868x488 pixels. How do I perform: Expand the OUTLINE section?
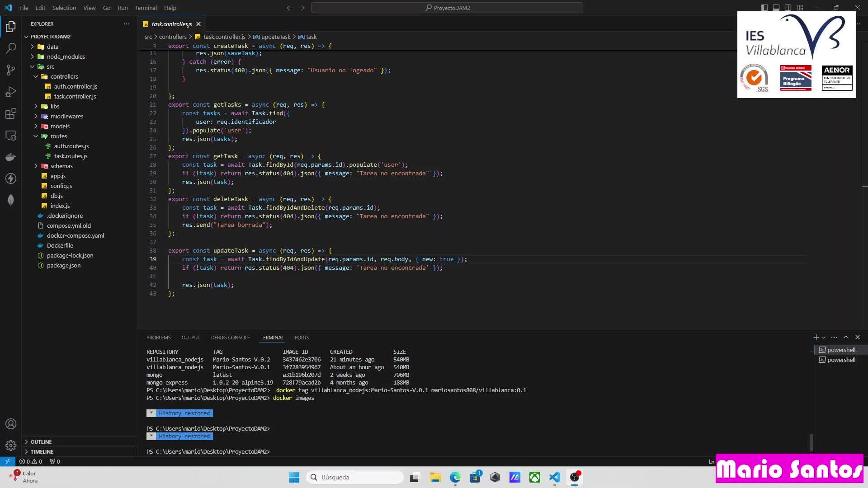coord(41,441)
